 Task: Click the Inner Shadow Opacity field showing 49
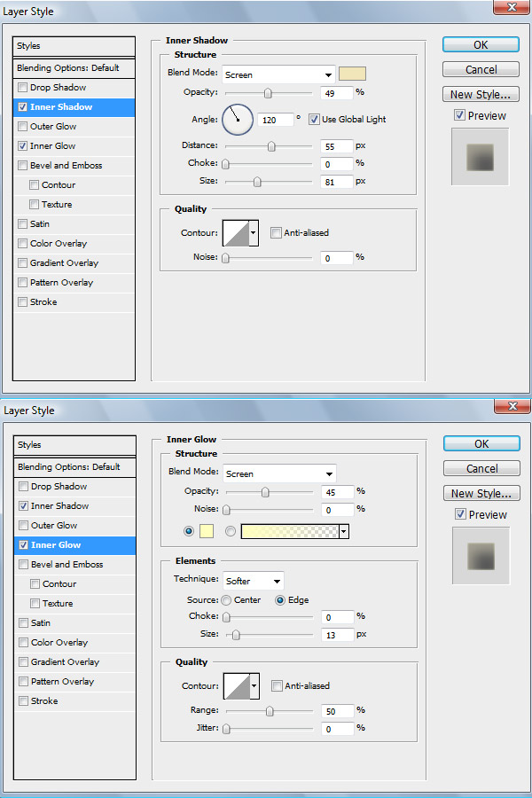tap(337, 93)
